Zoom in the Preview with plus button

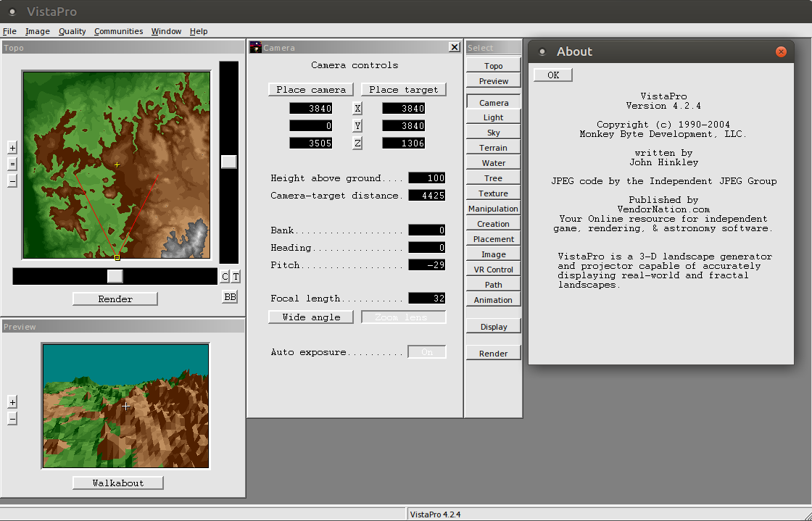pos(12,401)
